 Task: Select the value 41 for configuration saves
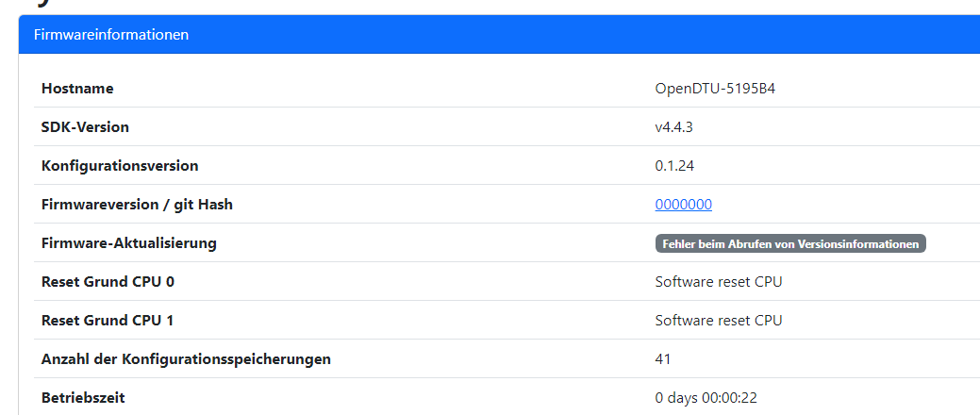pyautogui.click(x=663, y=359)
